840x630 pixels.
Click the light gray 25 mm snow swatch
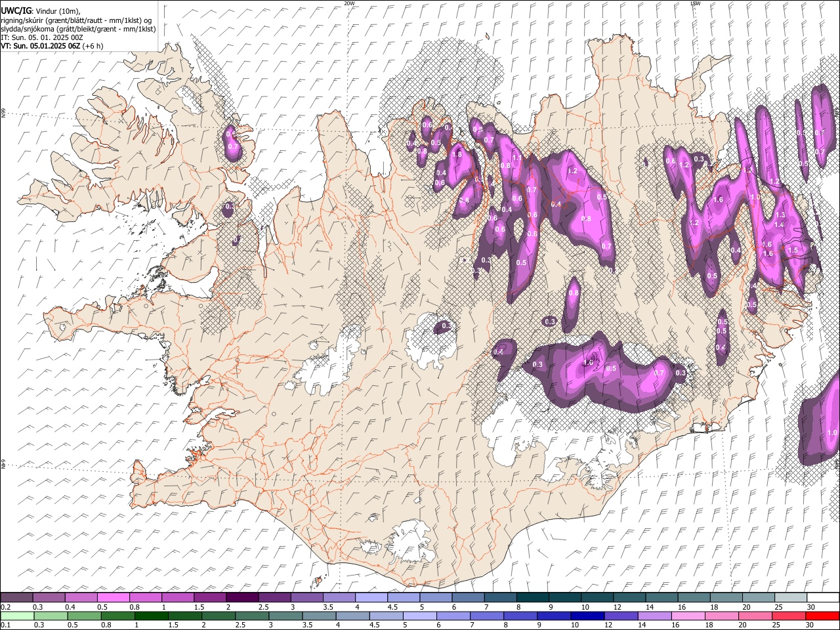pyautogui.click(x=791, y=597)
